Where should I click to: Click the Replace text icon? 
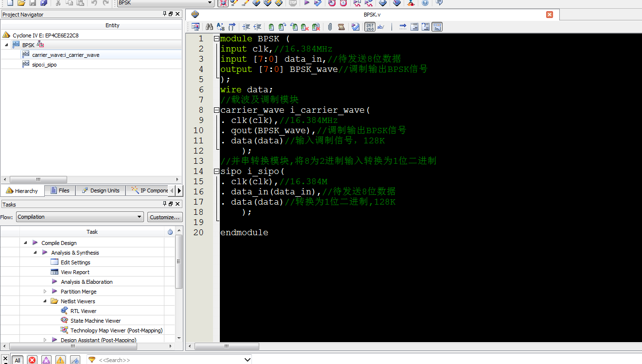coord(220,27)
